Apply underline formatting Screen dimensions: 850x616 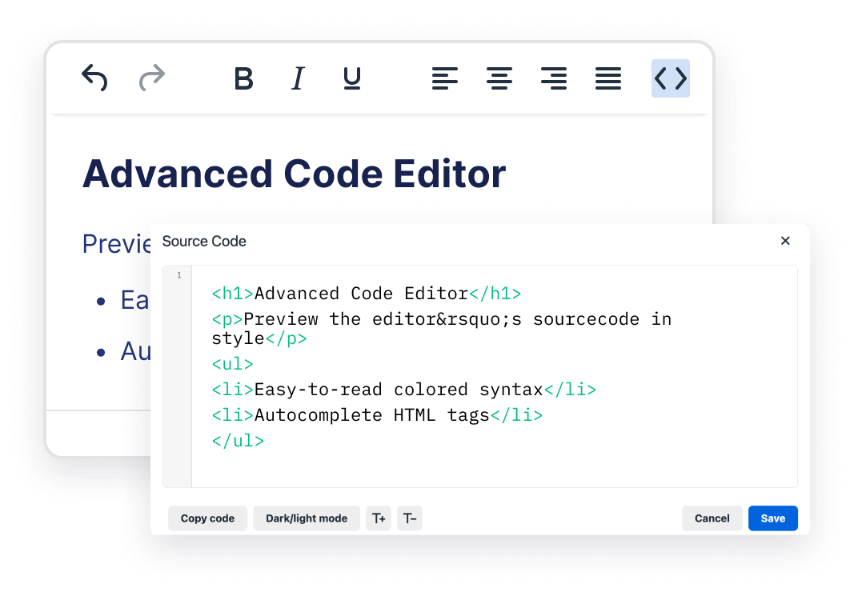(x=351, y=78)
